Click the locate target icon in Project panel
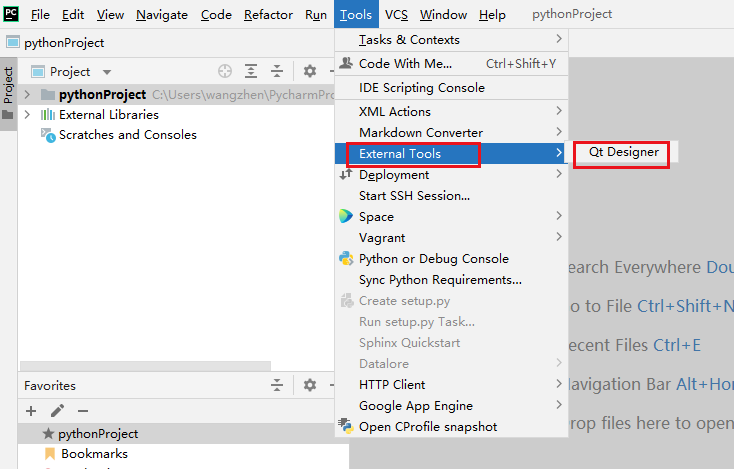The width and height of the screenshot is (734, 469). pos(225,71)
